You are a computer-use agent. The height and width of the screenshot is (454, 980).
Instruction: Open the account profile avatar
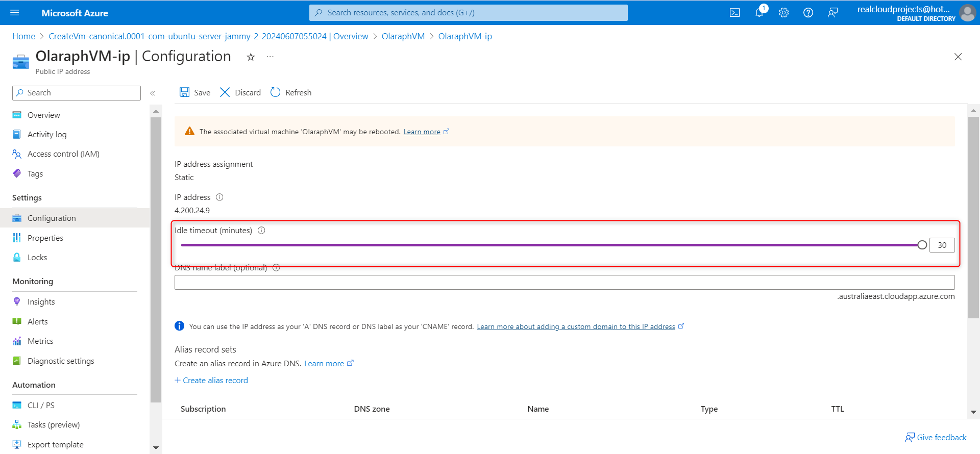[x=967, y=13]
